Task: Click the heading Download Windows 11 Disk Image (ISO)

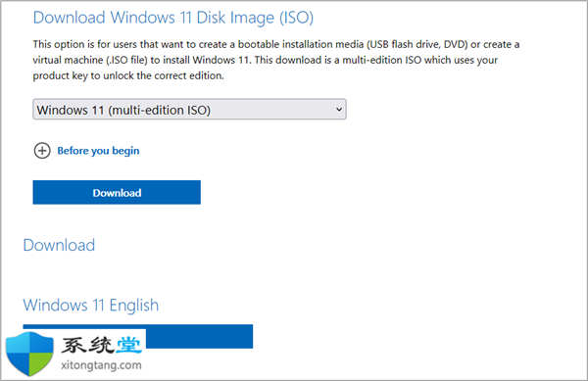Action: click(x=173, y=18)
